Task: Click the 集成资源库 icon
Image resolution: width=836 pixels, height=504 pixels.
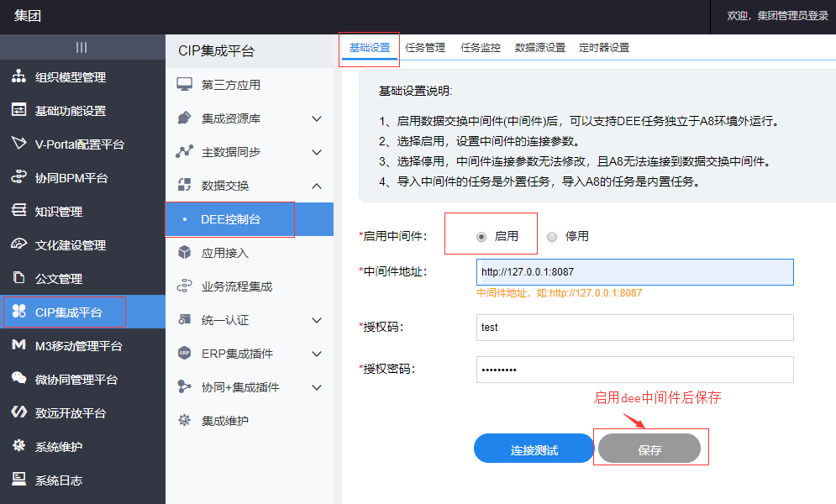Action: coord(185,118)
